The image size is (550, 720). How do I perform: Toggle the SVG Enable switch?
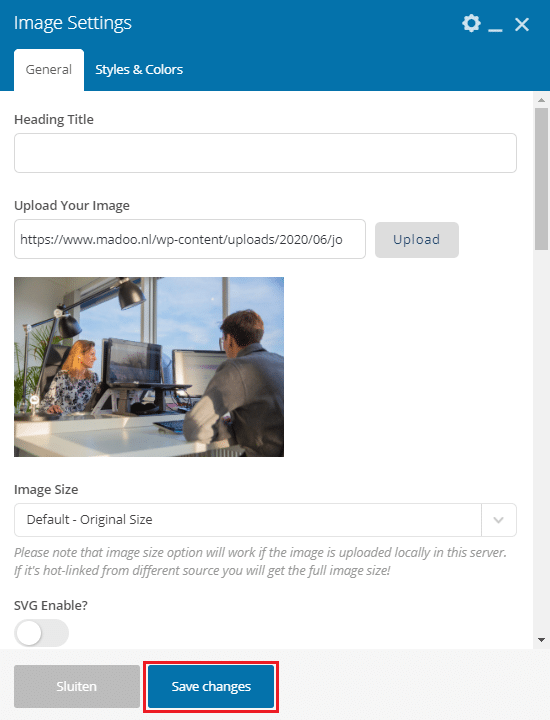click(x=41, y=633)
